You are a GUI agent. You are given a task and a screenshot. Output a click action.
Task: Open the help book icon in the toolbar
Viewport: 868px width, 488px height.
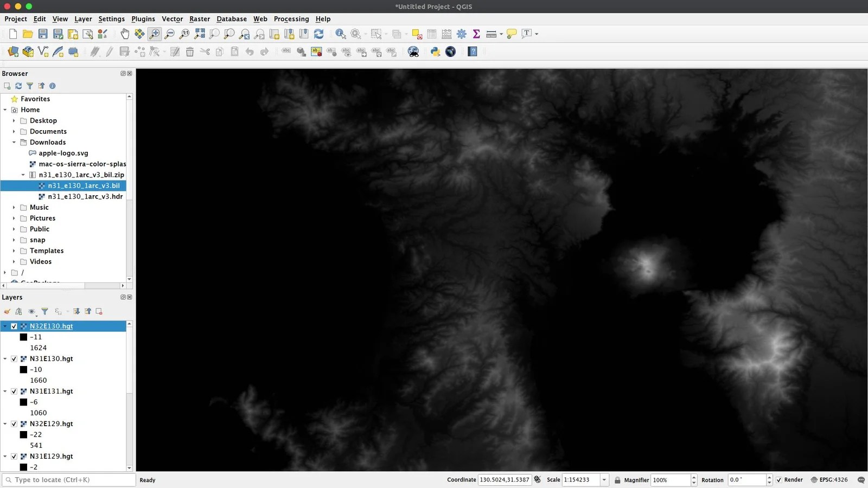coord(473,52)
